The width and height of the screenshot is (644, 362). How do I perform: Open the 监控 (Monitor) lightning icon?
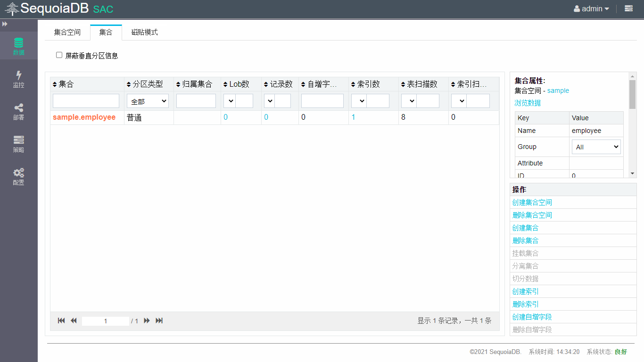(x=18, y=79)
